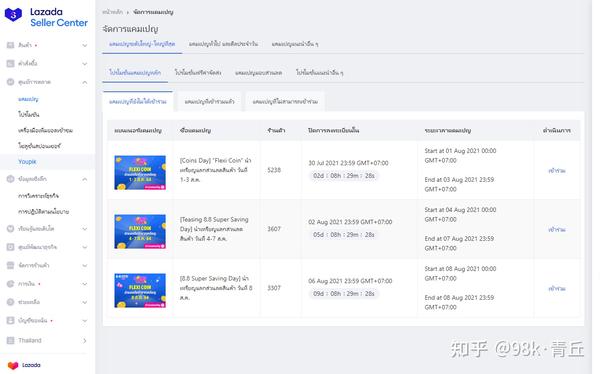The width and height of the screenshot is (600, 374).
Task: Click the Marketing Center (ศูนย์การตลาด) sidebar icon
Action: 10,82
